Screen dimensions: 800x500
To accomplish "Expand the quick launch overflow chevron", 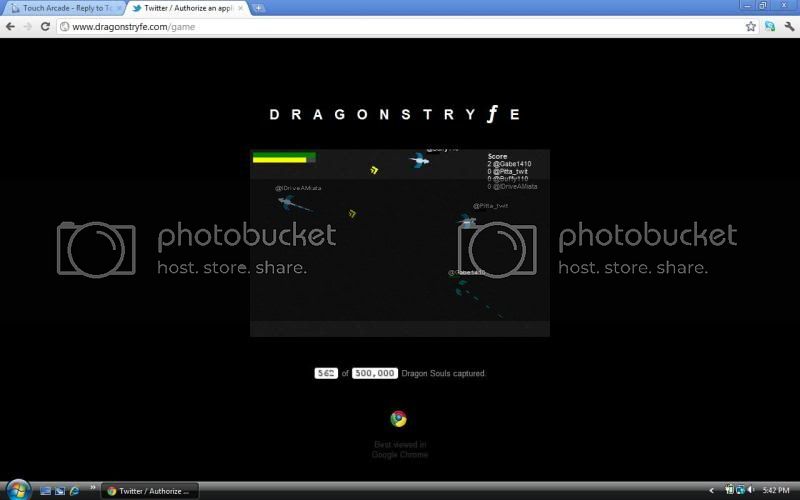I will [93, 488].
